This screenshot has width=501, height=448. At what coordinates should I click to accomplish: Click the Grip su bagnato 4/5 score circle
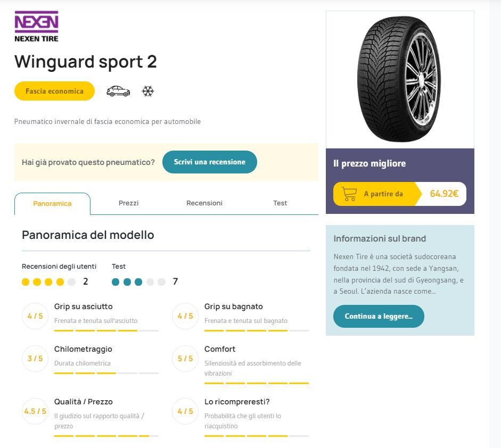pos(185,316)
